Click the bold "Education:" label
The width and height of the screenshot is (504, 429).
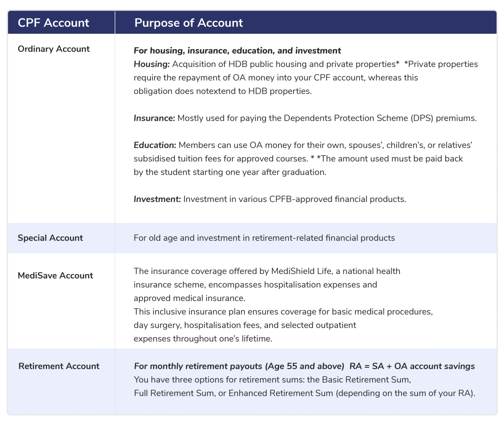(155, 145)
